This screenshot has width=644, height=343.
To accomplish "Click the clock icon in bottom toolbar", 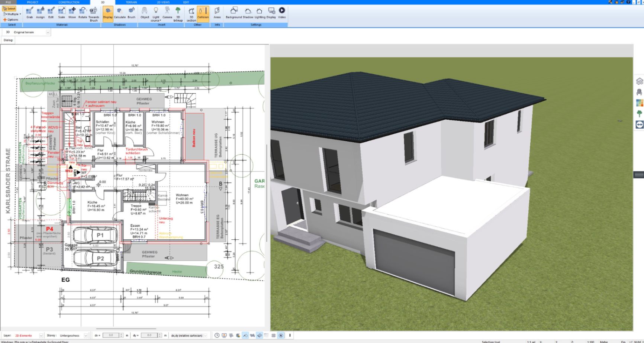I will 217,335.
